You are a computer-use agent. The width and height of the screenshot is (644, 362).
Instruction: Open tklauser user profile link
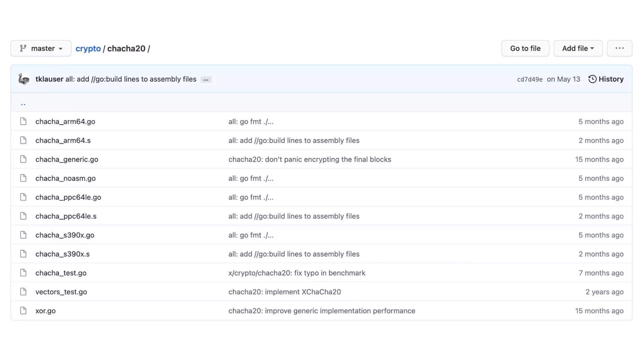49,79
